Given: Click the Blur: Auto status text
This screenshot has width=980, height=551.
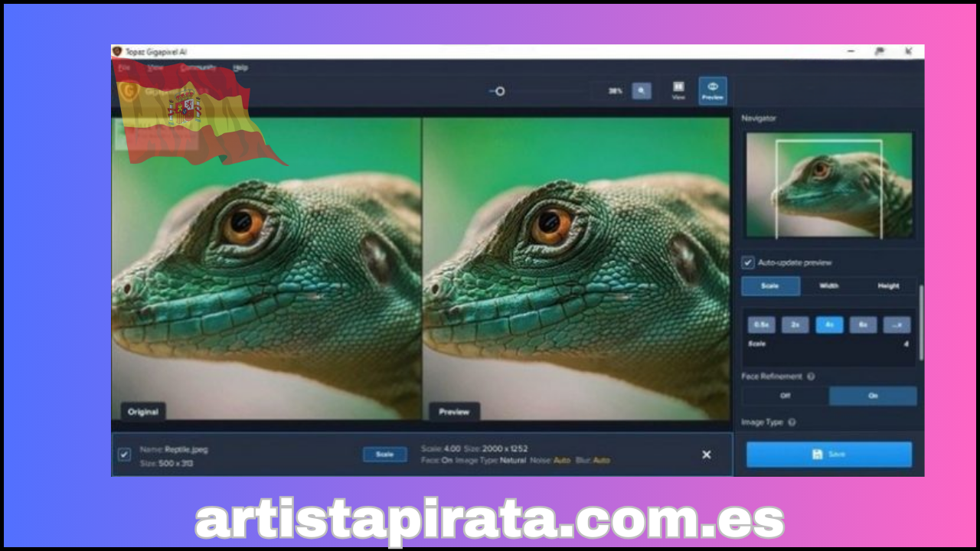Looking at the screenshot, I should 593,461.
